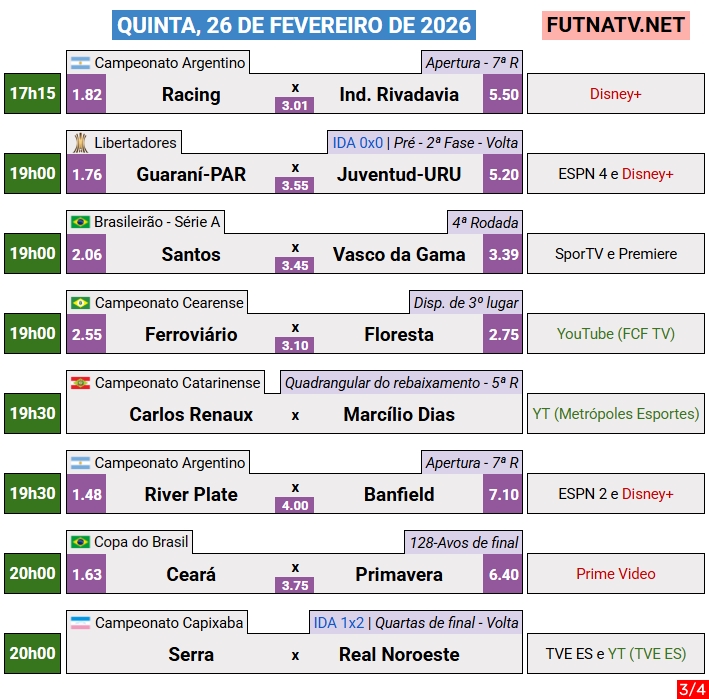Click the YT (Metrópoles Esportes) link
The height and width of the screenshot is (699, 709).
coord(615,414)
